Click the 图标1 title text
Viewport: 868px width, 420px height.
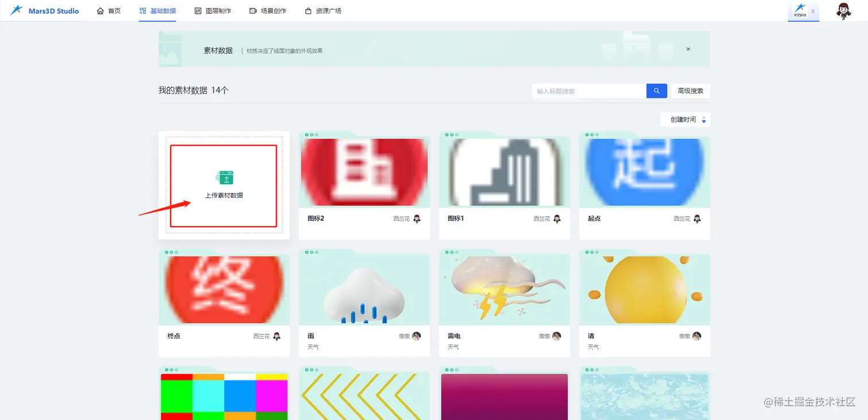(x=456, y=219)
